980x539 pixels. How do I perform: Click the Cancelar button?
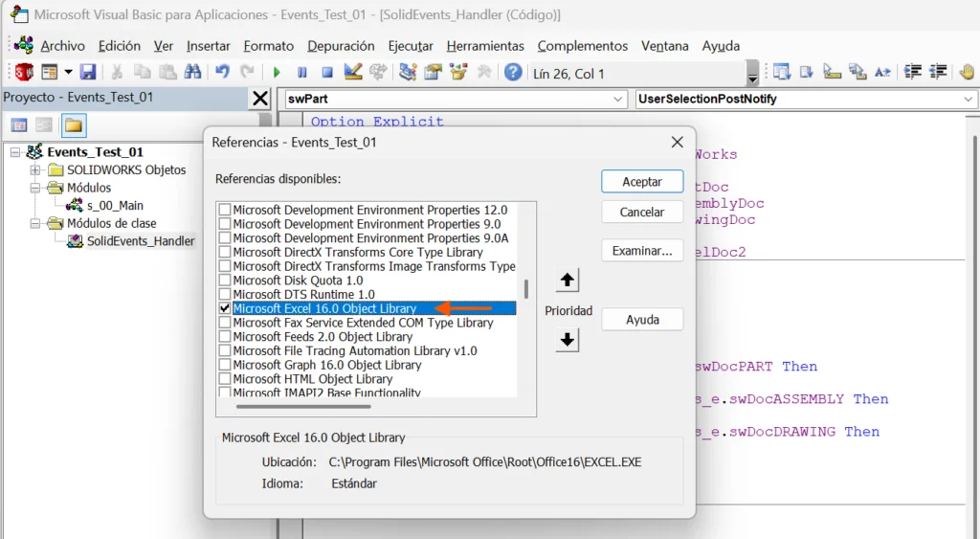click(x=642, y=212)
